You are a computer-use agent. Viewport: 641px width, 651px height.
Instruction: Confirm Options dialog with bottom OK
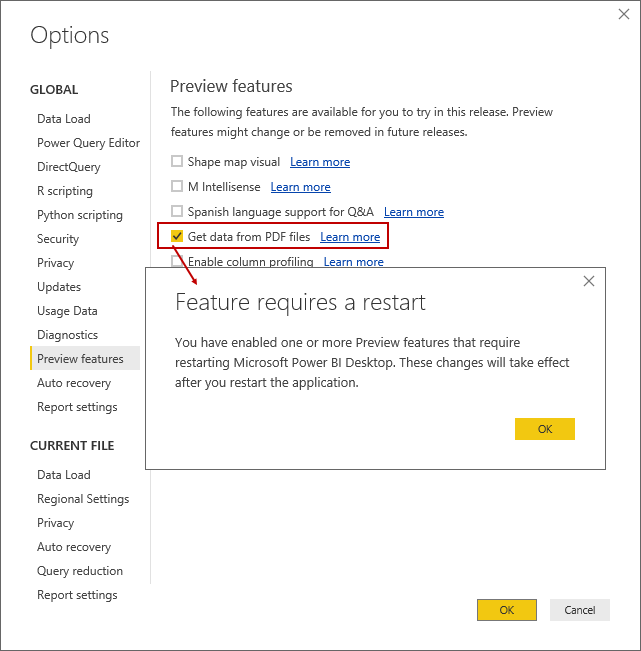[506, 610]
